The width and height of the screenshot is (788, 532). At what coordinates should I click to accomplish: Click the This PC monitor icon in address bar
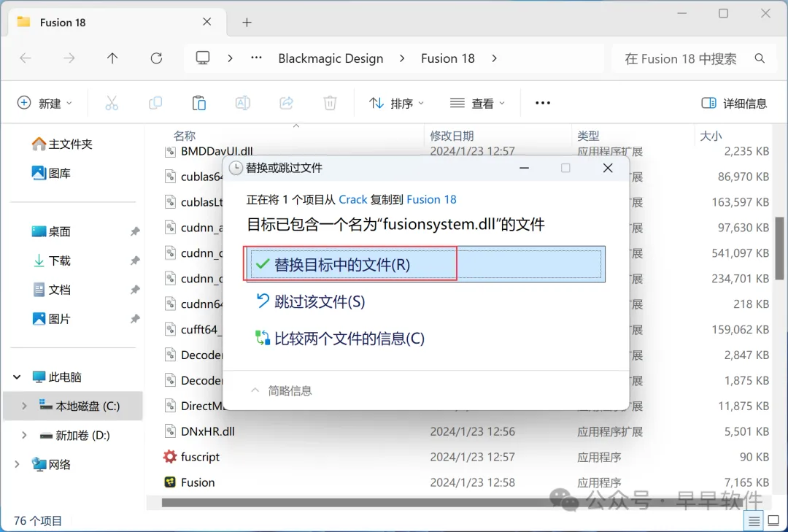click(x=203, y=58)
